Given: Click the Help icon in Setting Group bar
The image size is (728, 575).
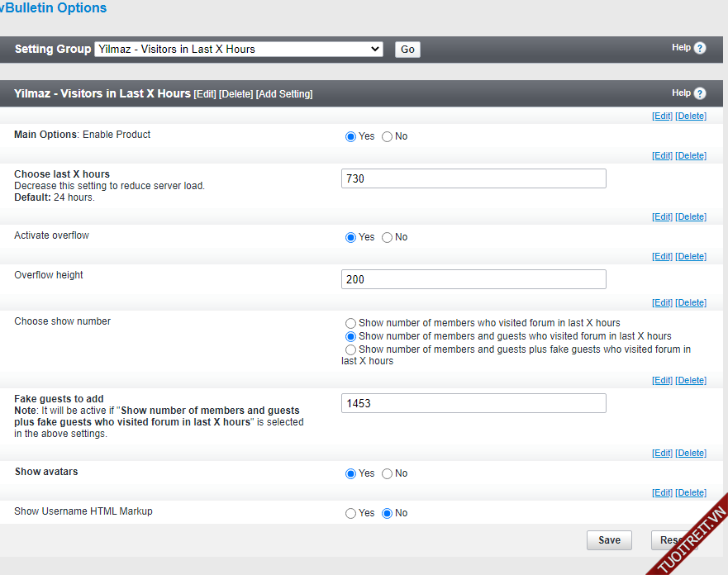Looking at the screenshot, I should pyautogui.click(x=700, y=48).
